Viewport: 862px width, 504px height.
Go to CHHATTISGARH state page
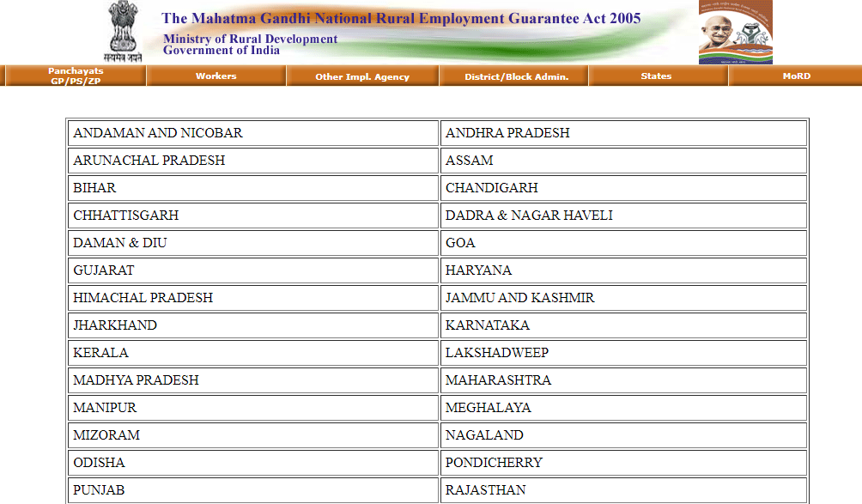point(126,216)
